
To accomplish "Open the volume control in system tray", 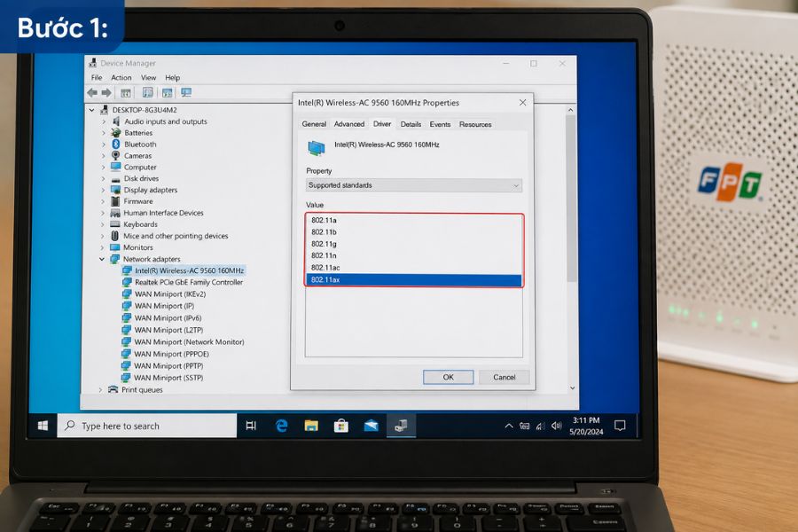I will 556,426.
